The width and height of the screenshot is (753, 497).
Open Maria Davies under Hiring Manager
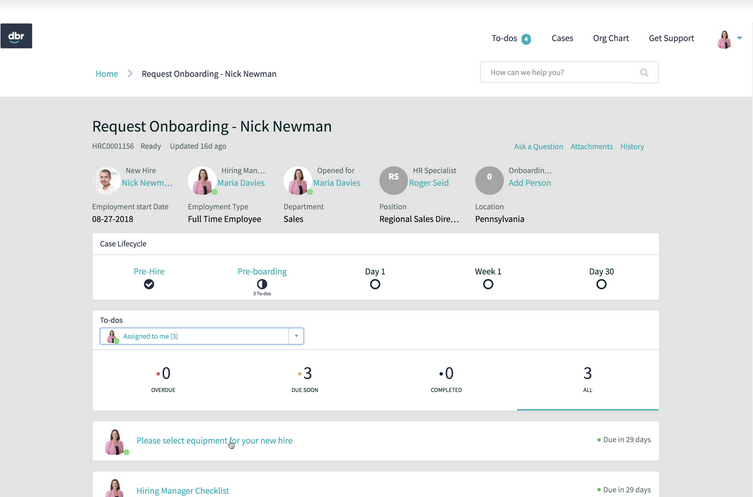[x=241, y=183]
